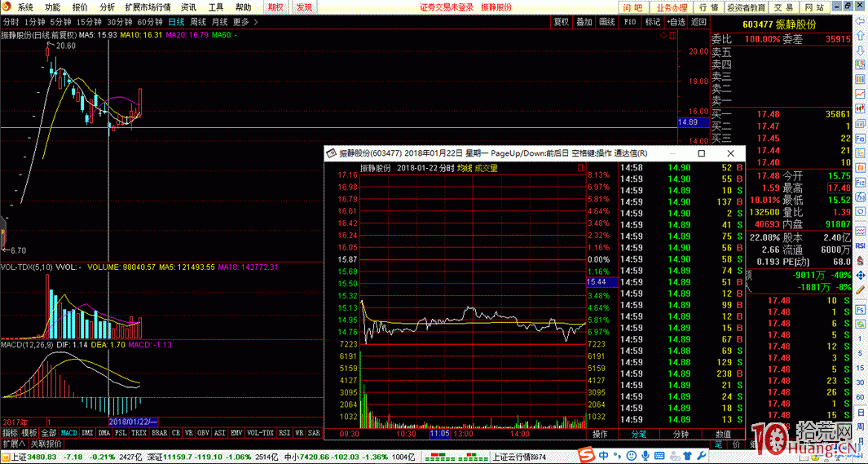Toggle Chinese input mode 中 icon
Viewport: 868px width, 464px height.
point(603,456)
